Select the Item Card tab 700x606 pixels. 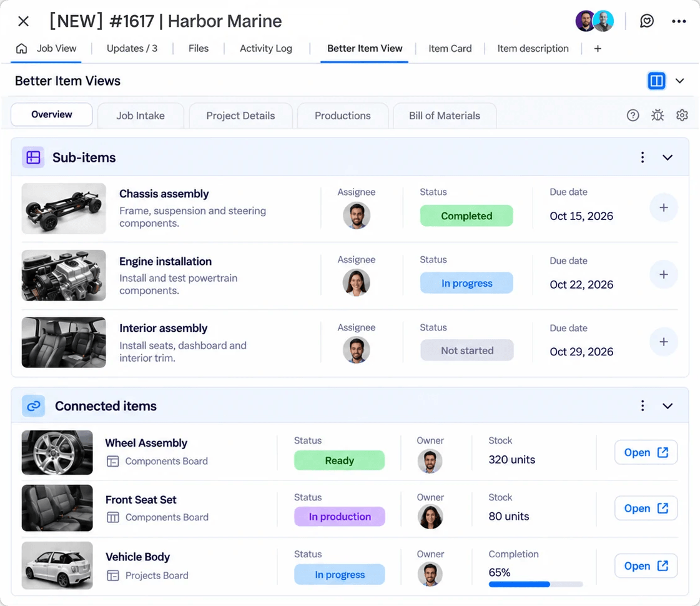pos(450,48)
